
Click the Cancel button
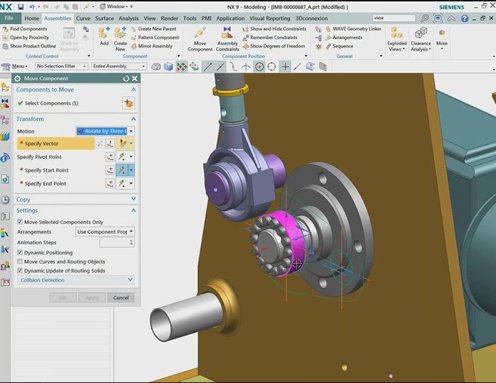(x=121, y=298)
